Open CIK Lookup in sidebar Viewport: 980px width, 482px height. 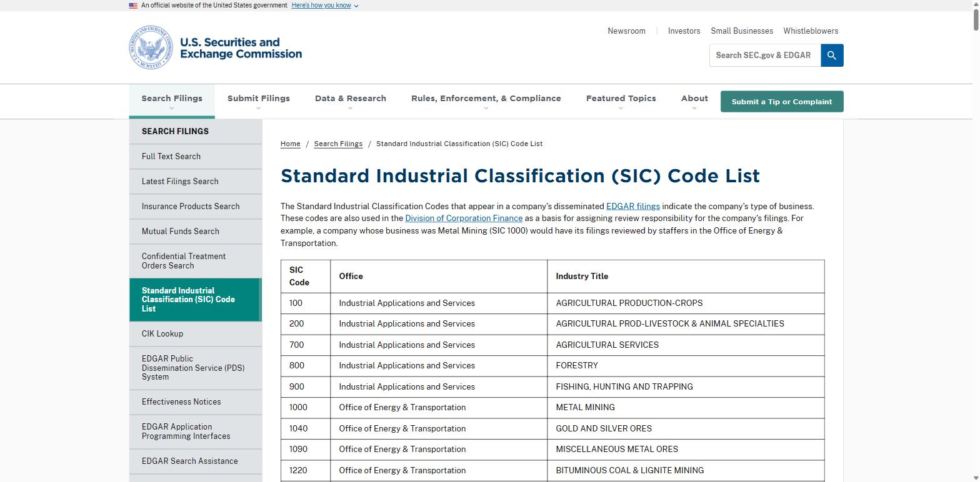point(196,334)
